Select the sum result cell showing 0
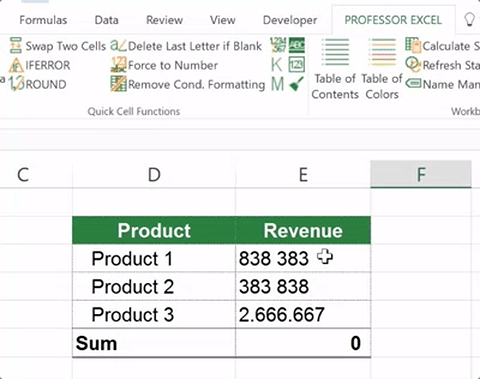The height and width of the screenshot is (379, 480). [x=303, y=343]
